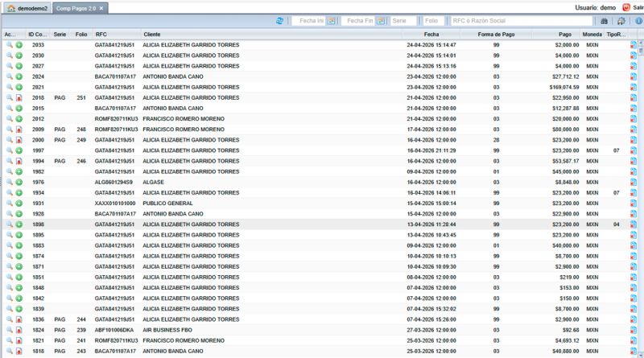Sort by the Forma de Pago column header
The height and width of the screenshot is (358, 644).
coord(496,35)
